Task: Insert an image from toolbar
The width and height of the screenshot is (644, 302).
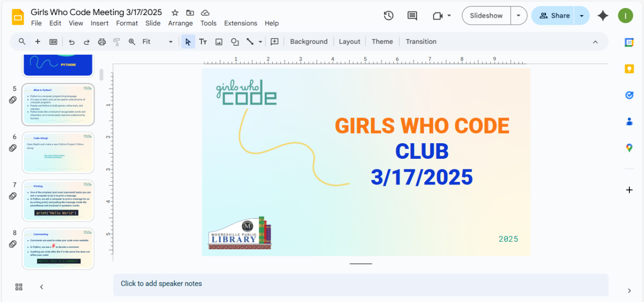Action: [x=219, y=42]
